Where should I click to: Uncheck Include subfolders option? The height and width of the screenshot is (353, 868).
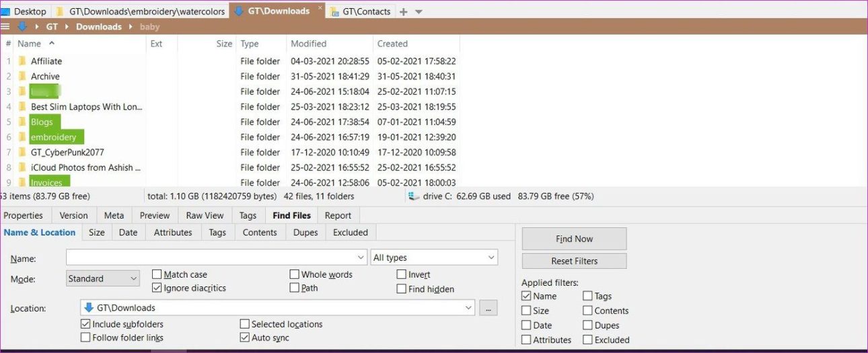(85, 324)
